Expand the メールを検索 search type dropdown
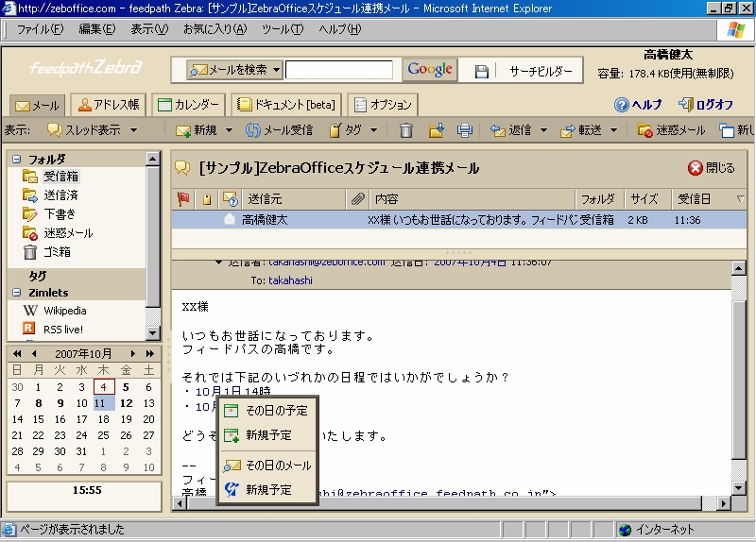Viewport: 756px width, 542px height. (276, 70)
